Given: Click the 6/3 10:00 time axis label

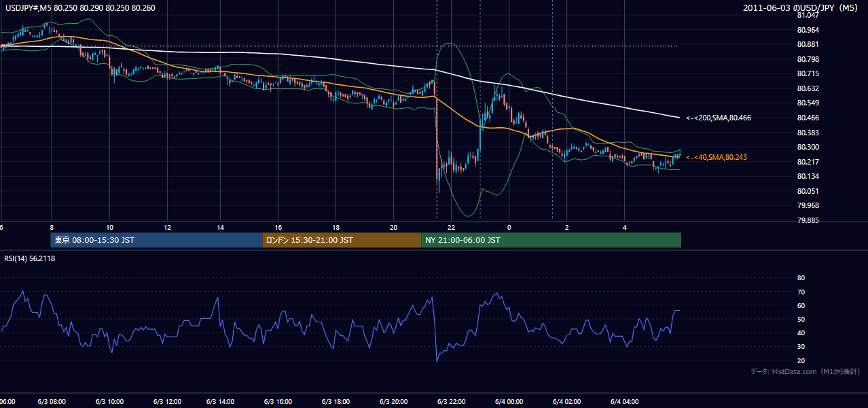Looking at the screenshot, I should (x=109, y=401).
